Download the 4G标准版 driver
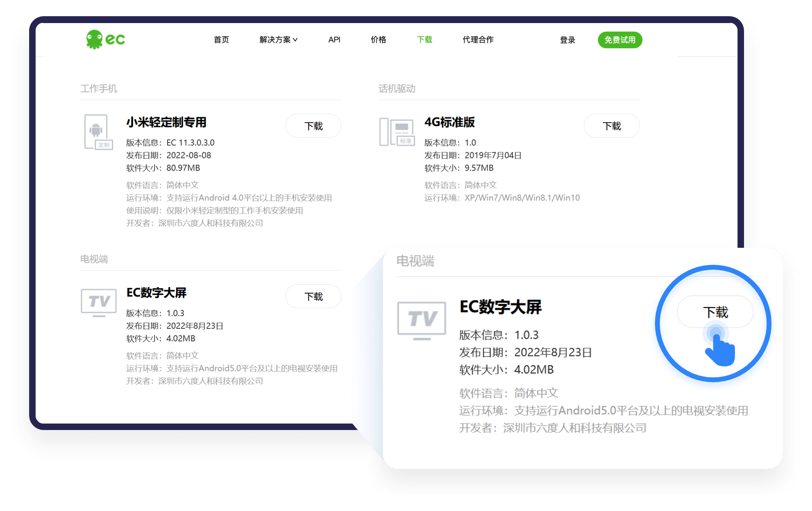Screen dimensions: 812x511 click(612, 126)
